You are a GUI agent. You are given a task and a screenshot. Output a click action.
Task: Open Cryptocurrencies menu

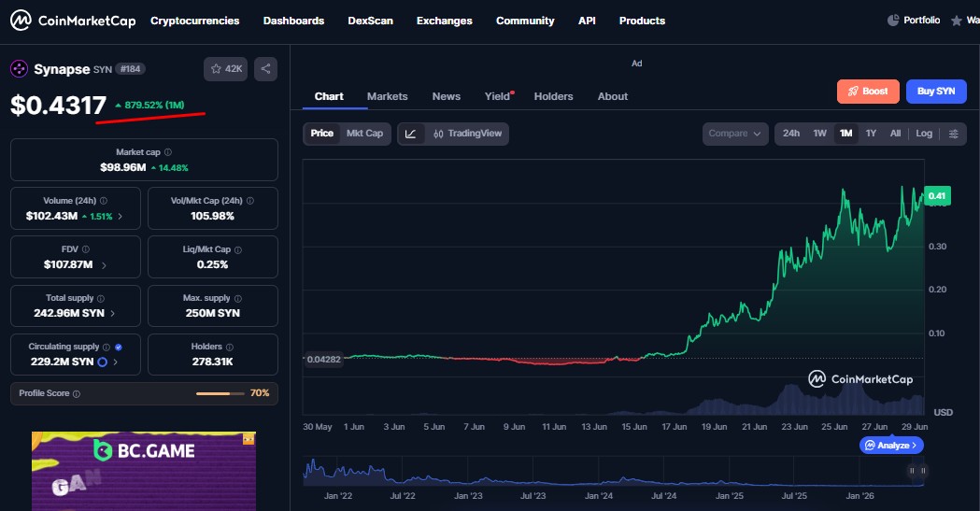(x=194, y=21)
